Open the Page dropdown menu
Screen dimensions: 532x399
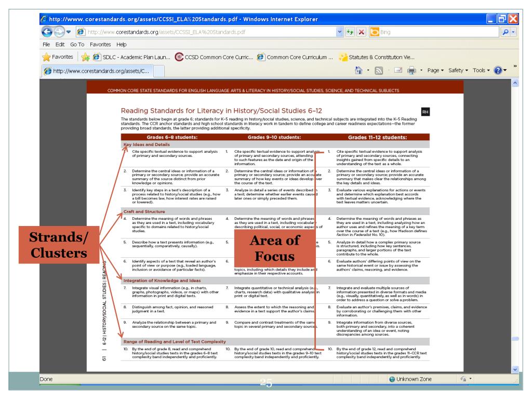coord(435,70)
